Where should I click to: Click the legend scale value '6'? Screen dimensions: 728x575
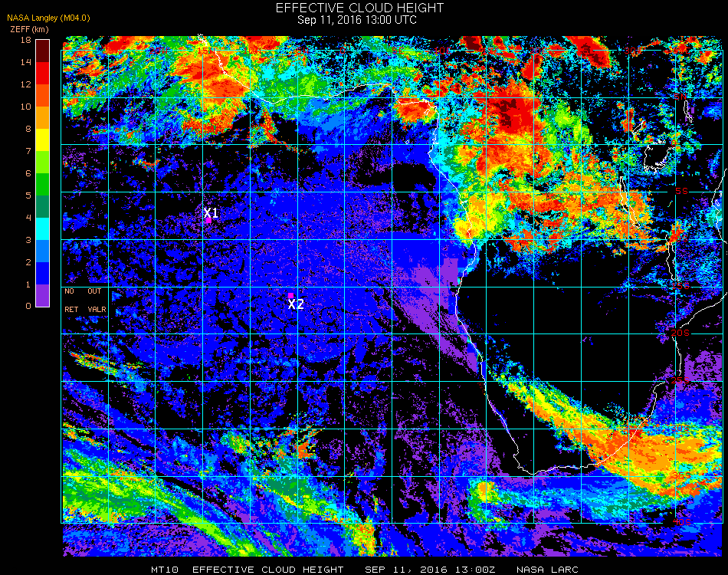click(x=28, y=174)
